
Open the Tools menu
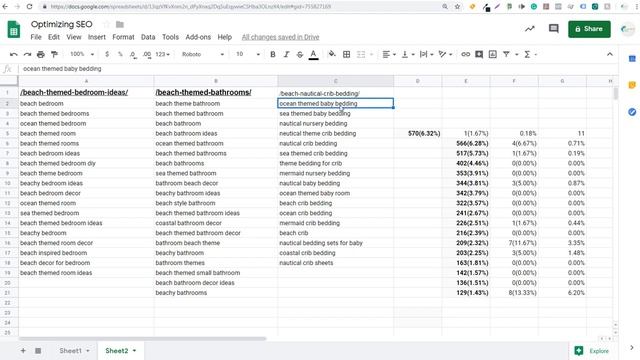(x=170, y=37)
